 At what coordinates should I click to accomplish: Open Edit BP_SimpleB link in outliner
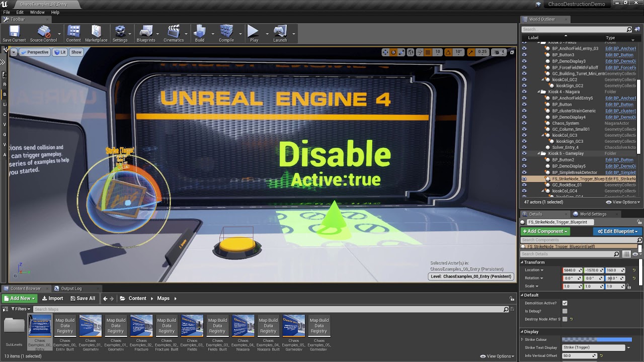click(x=620, y=172)
